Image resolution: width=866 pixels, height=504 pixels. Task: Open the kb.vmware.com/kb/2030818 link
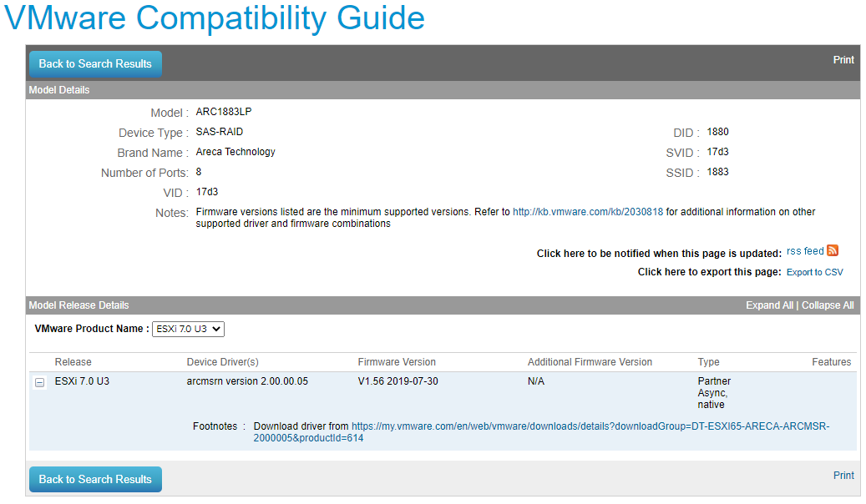tap(588, 212)
